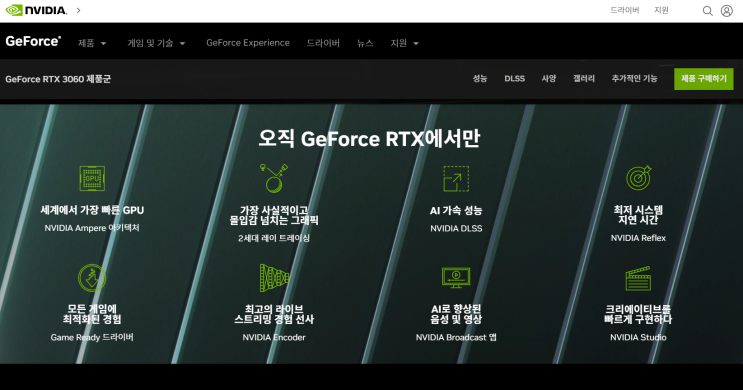
Task: Click 가장 사실적이고 몰입감 넘치는 그래픽 heading
Action: pos(274,215)
